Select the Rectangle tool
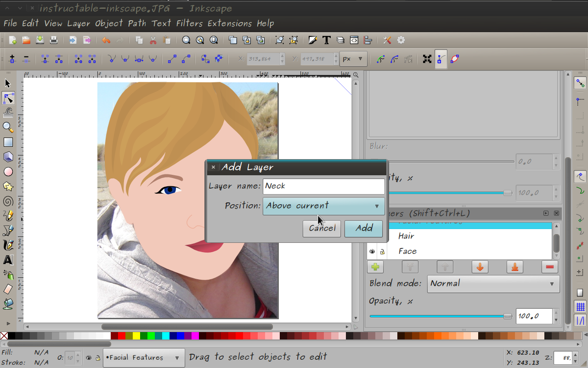588x368 pixels. (x=8, y=142)
